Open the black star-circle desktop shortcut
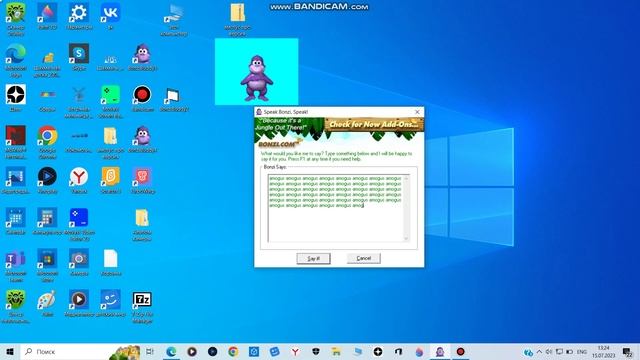 point(16,98)
